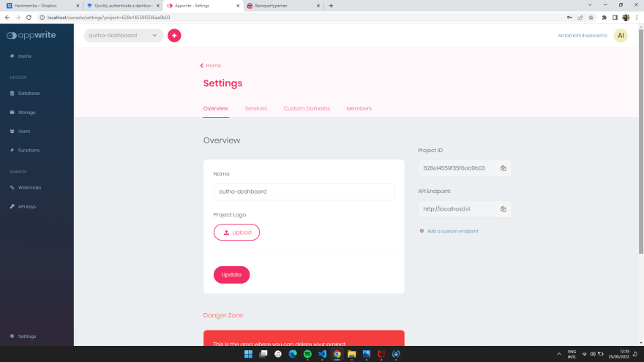Switch to Hackmamba Dropbox browser tab
Screen dimensions: 644x362
41,6
